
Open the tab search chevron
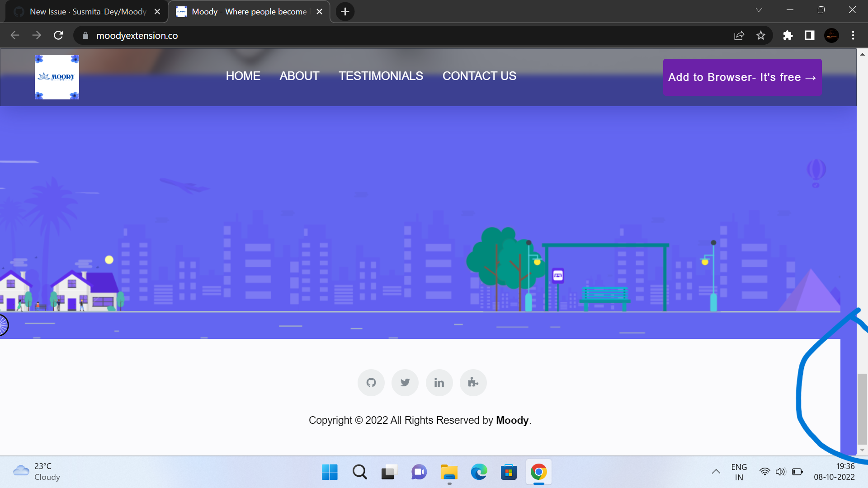pos(759,9)
